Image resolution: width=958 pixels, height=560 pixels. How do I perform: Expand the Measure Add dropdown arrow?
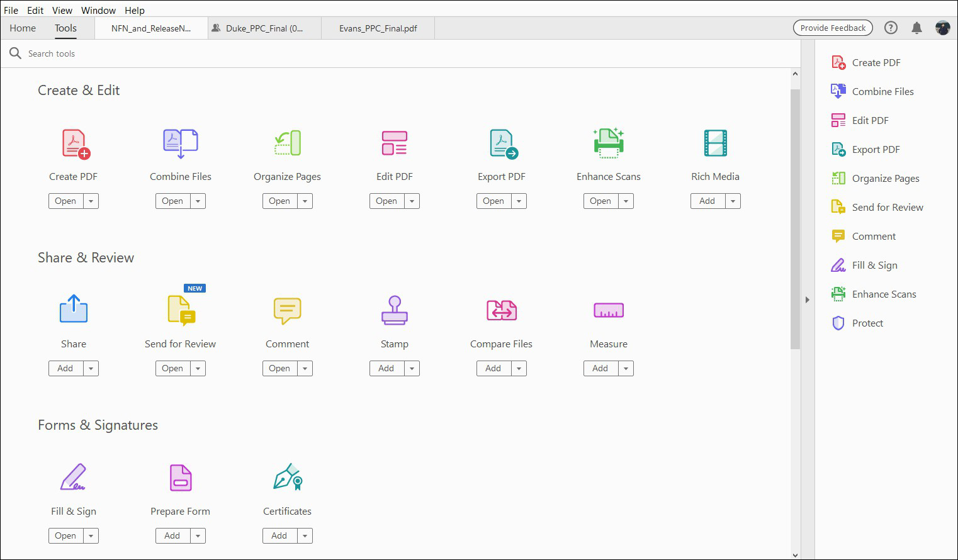625,368
